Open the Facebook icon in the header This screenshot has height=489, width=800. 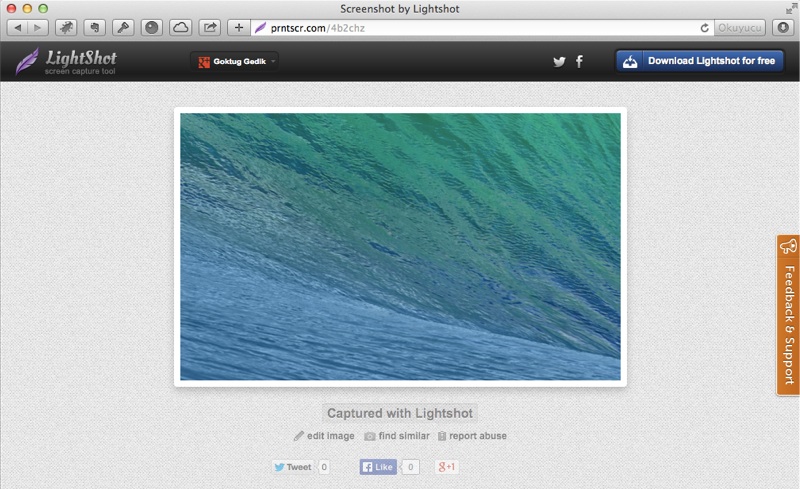[x=579, y=62]
